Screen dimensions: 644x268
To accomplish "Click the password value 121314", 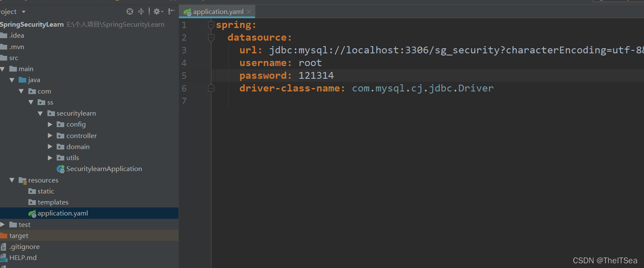I will [316, 76].
